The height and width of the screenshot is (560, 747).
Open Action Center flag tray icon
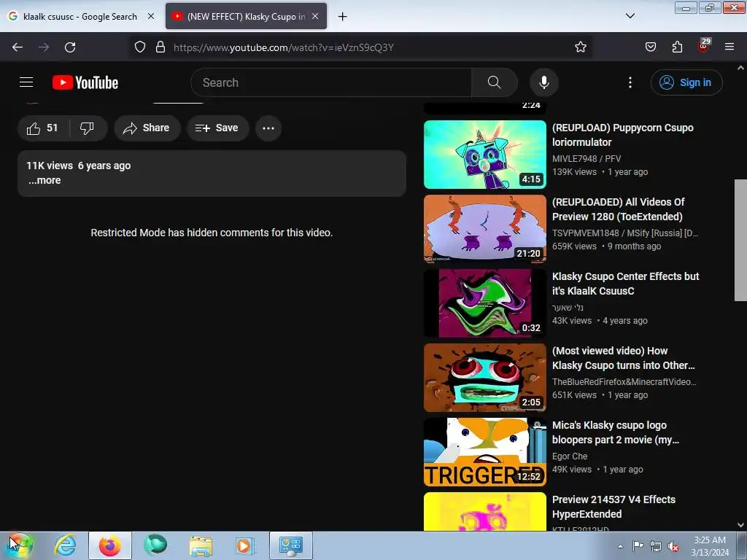[638, 546]
